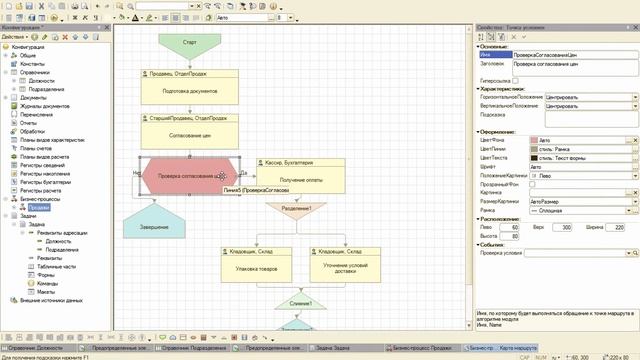Clear the Картинка picture field with X button
Image resolution: width=640 pixels, height=360 pixels.
click(636, 193)
